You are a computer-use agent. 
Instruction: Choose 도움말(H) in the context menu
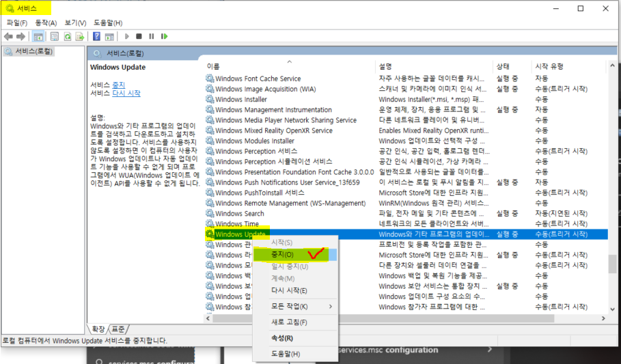(294, 354)
